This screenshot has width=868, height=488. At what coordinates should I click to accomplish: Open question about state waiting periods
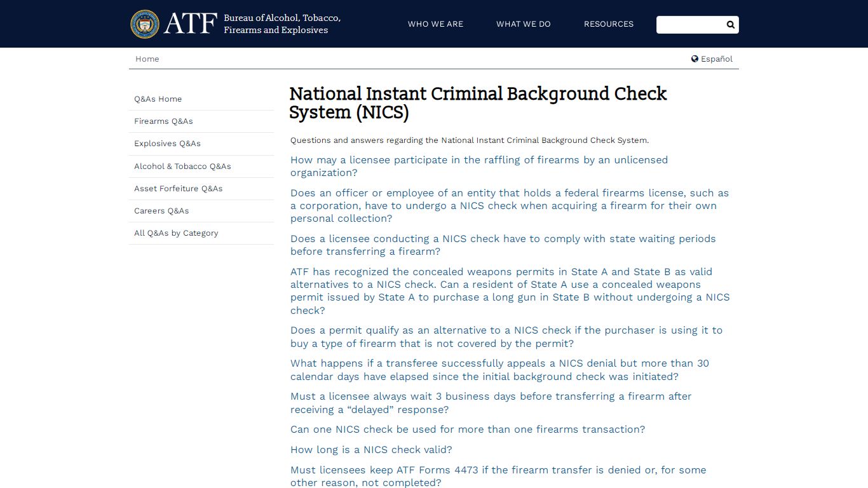click(x=503, y=245)
